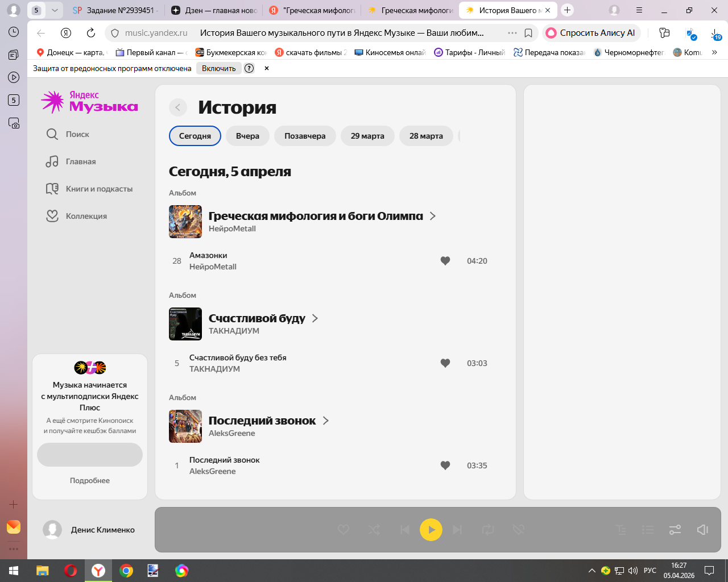Like the track Амазонки

pyautogui.click(x=445, y=261)
